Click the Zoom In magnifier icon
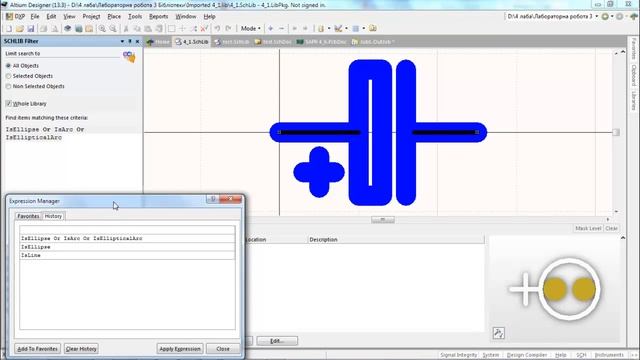 click(x=102, y=29)
